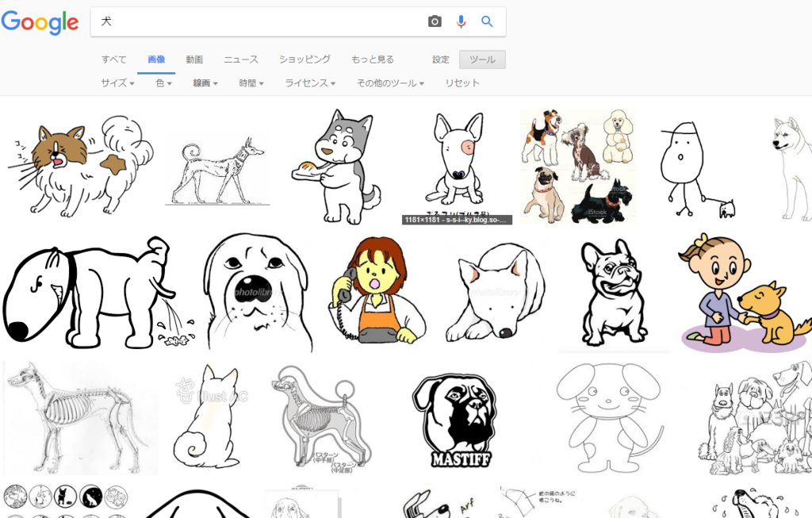Open the peeing bull terrier cartoon image
812x518 pixels.
coord(98,293)
